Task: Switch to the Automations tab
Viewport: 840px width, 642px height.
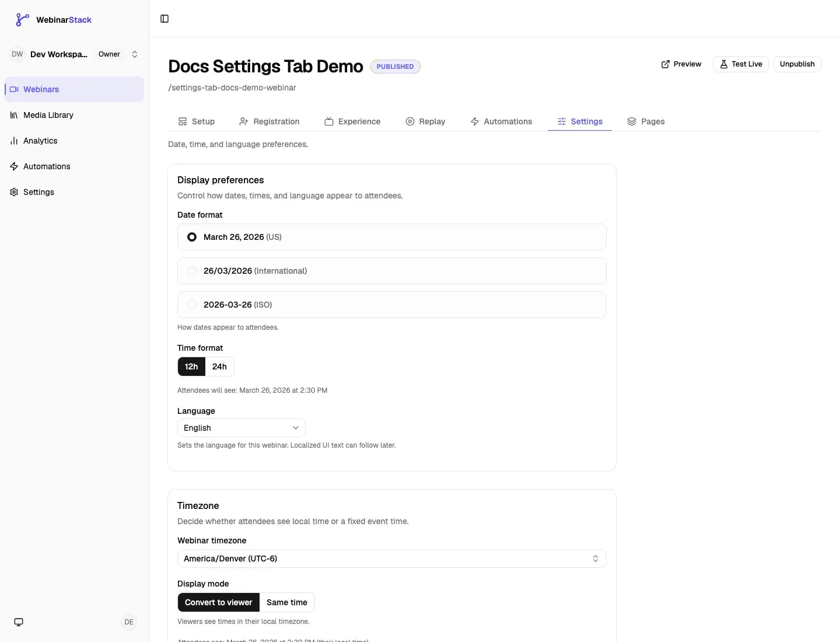Action: coord(501,121)
